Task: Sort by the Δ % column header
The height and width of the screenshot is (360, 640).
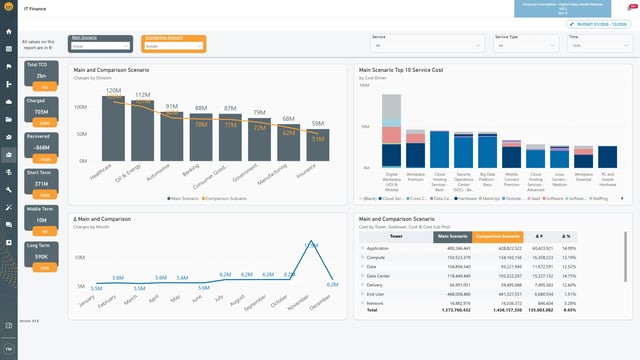Action: pyautogui.click(x=566, y=237)
